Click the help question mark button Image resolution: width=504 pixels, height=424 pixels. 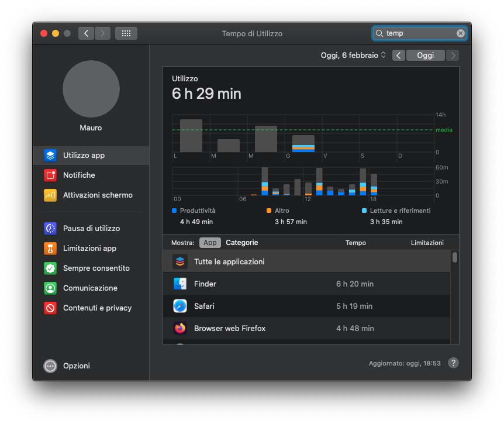pos(453,363)
